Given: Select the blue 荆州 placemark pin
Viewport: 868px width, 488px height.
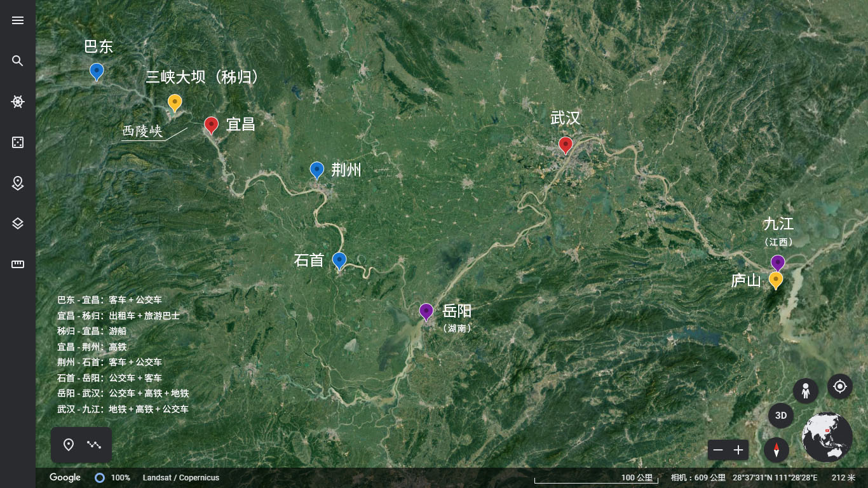Looking at the screenshot, I should point(316,171).
